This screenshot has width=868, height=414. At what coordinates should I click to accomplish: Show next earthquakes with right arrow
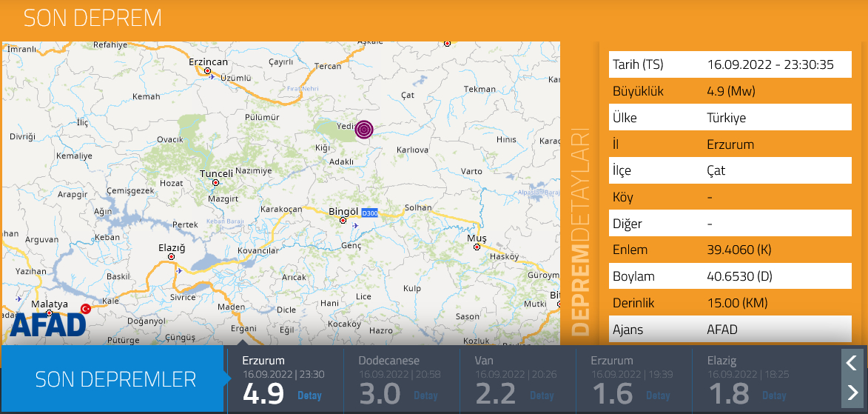tap(852, 392)
